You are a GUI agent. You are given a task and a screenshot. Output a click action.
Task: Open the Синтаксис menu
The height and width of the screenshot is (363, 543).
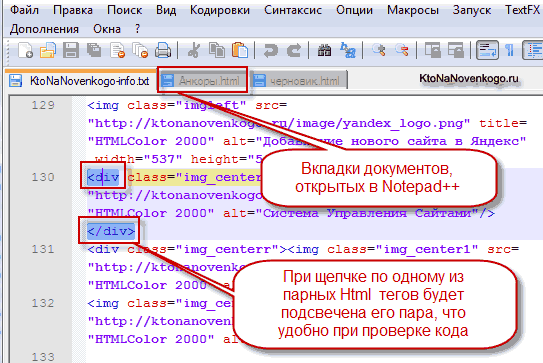click(x=293, y=10)
